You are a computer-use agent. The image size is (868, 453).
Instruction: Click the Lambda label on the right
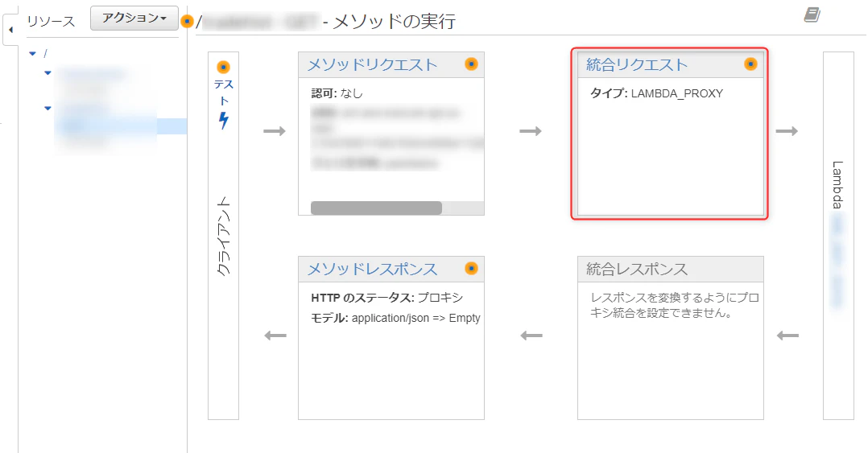[x=837, y=185]
